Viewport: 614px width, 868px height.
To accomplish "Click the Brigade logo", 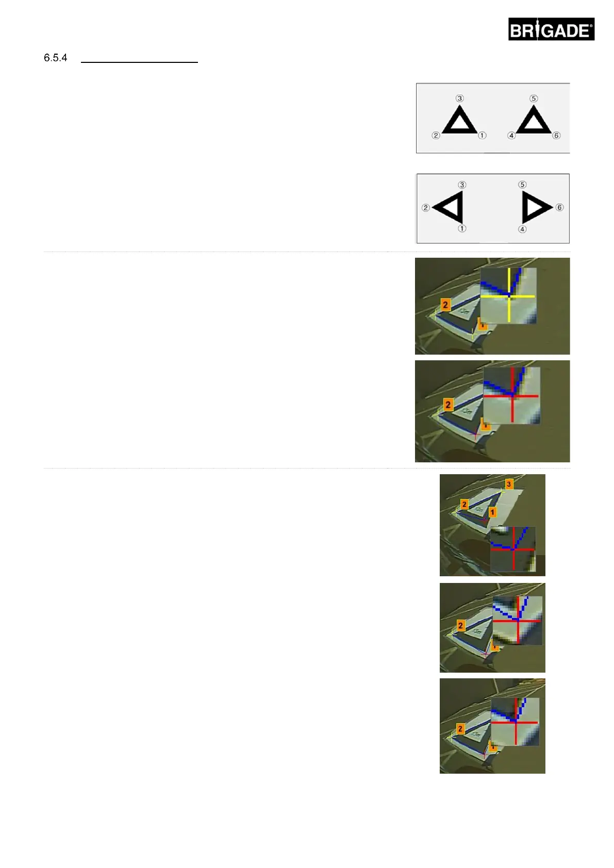I will 551,29.
